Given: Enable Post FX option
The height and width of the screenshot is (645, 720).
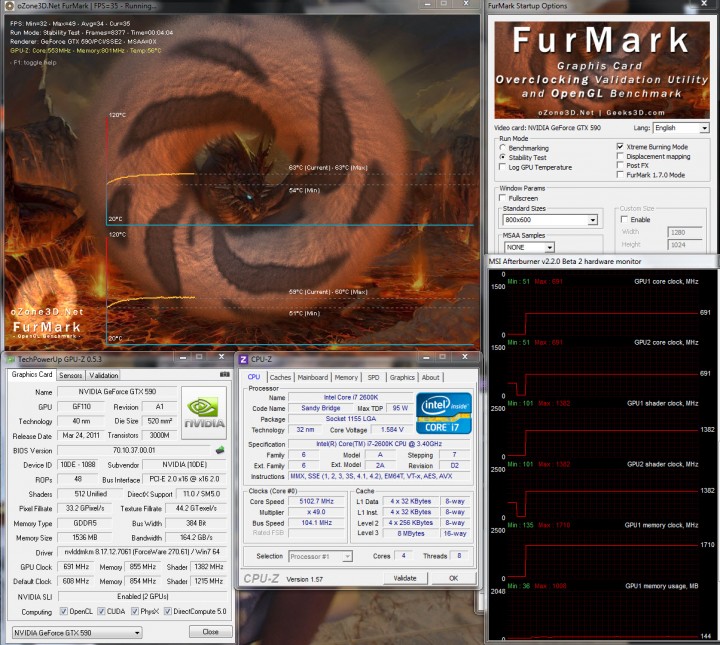Looking at the screenshot, I should tap(620, 165).
